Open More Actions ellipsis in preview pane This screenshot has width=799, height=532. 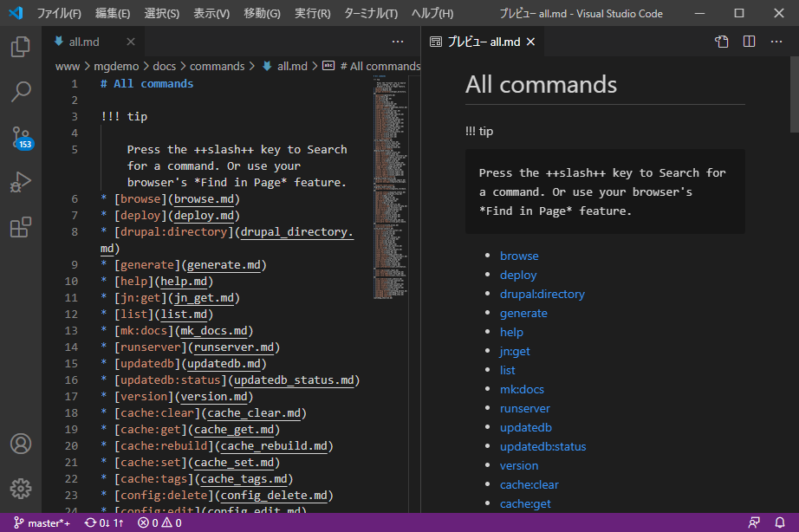point(777,42)
